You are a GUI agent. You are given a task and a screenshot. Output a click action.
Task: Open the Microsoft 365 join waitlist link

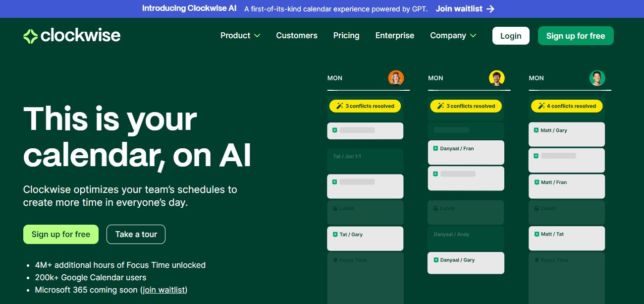[164, 290]
